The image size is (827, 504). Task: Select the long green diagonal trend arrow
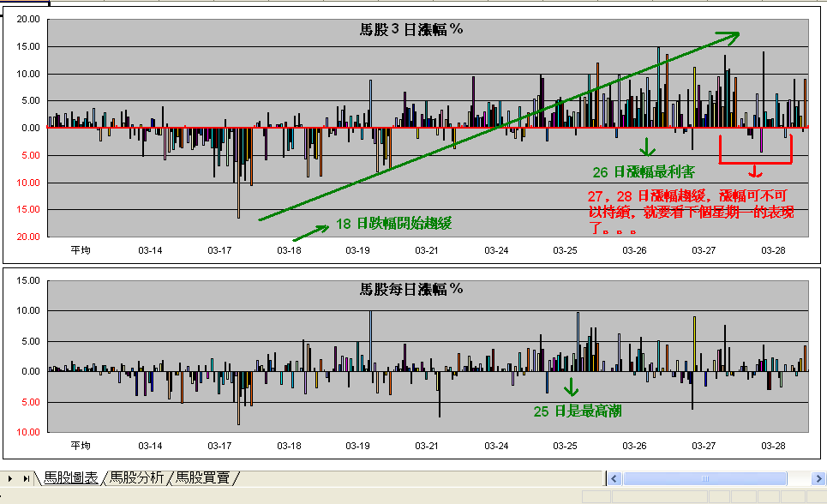(497, 129)
